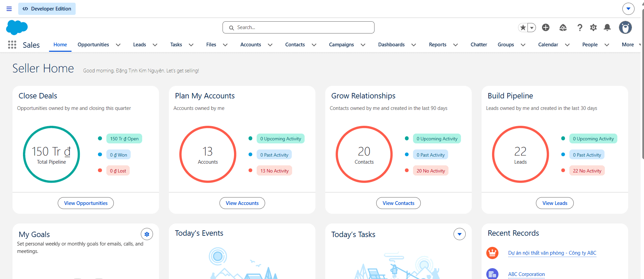
Task: Click the 20 No Activity pill
Action: click(x=431, y=171)
